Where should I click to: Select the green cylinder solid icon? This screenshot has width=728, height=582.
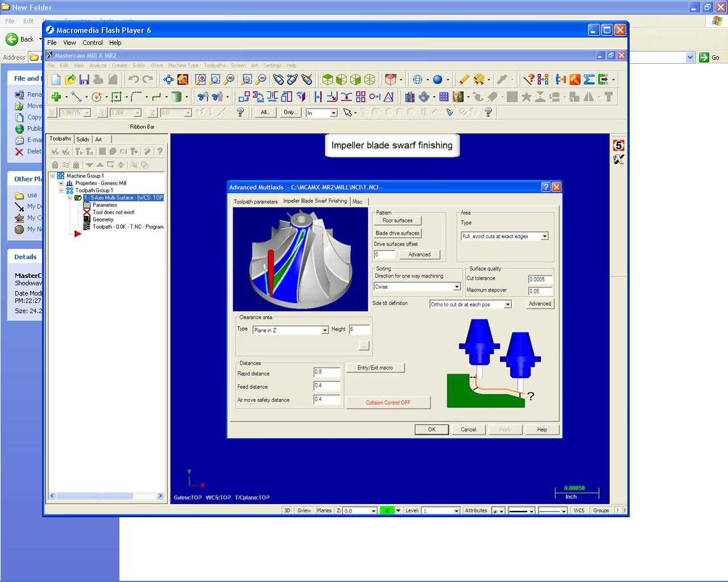coord(176,97)
